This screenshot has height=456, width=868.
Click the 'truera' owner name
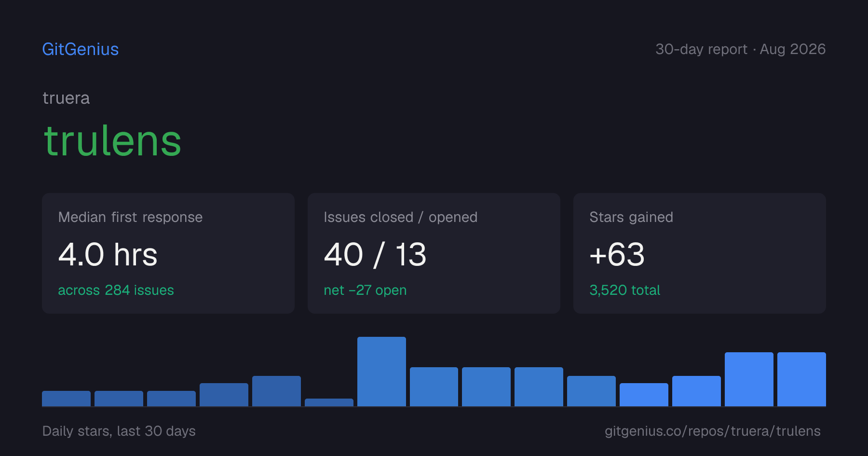coord(66,98)
